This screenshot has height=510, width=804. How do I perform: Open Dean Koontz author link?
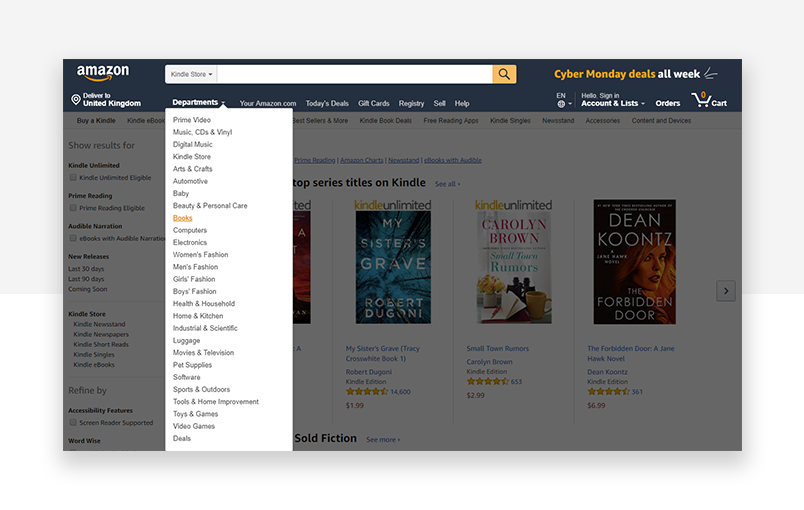pos(607,372)
